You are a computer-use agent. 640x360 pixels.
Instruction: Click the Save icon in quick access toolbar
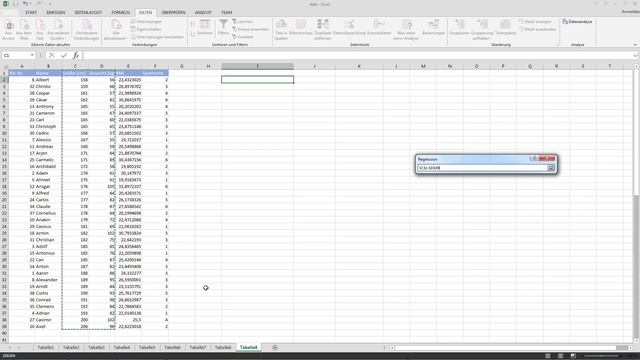tap(15, 4)
